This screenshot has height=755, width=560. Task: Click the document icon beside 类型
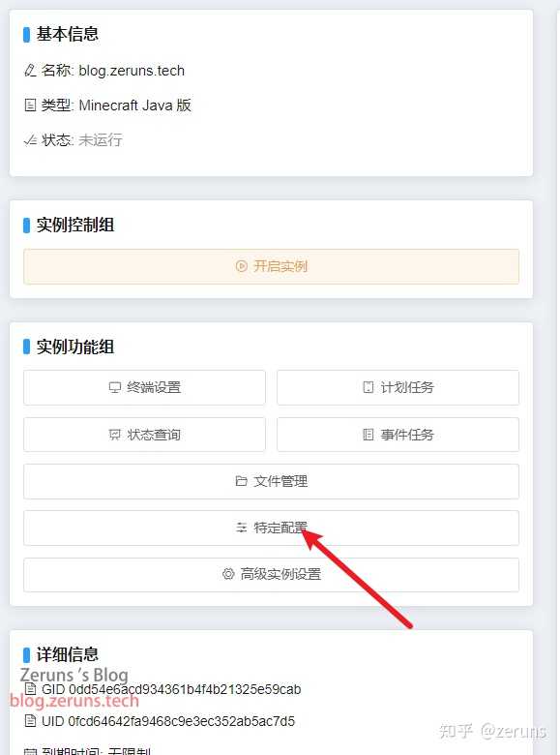pyautogui.click(x=30, y=105)
